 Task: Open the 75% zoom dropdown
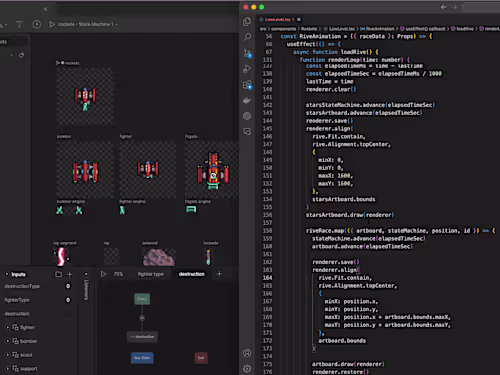click(x=118, y=274)
